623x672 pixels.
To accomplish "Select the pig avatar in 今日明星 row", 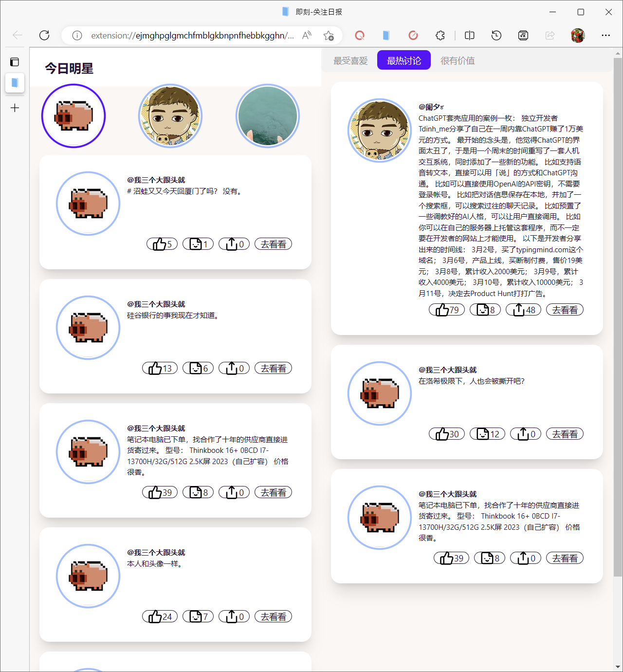I will click(73, 115).
